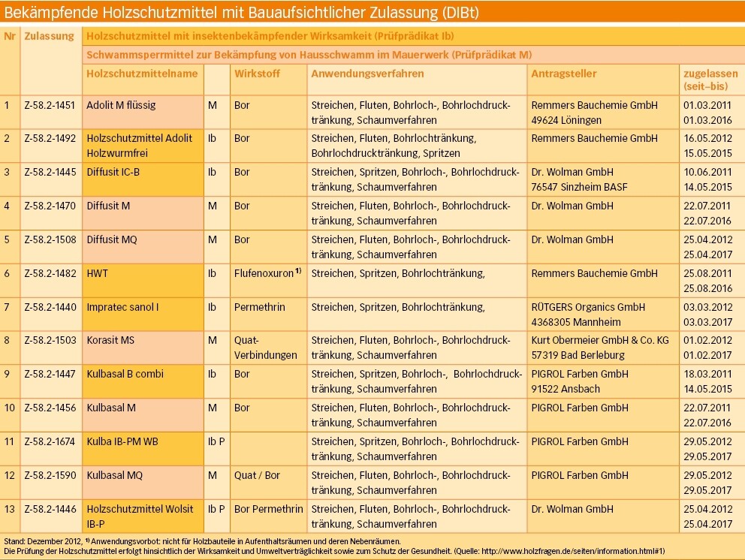Image resolution: width=745 pixels, height=560 pixels.
Task: Click product name 'HWT'
Action: coord(98,273)
